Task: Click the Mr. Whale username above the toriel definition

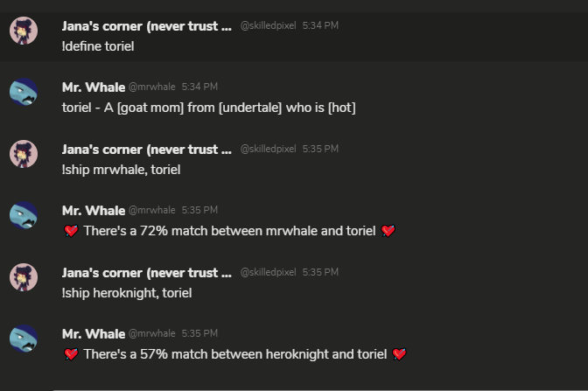Action: click(94, 87)
